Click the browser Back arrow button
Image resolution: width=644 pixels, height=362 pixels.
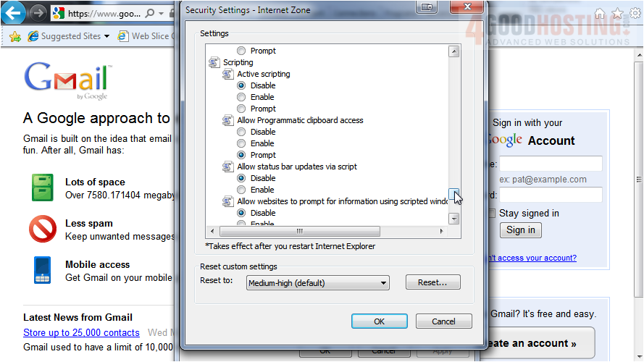[x=13, y=13]
